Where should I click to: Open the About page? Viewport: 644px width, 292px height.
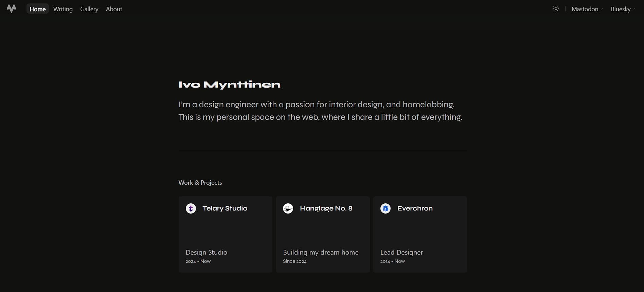pos(114,9)
